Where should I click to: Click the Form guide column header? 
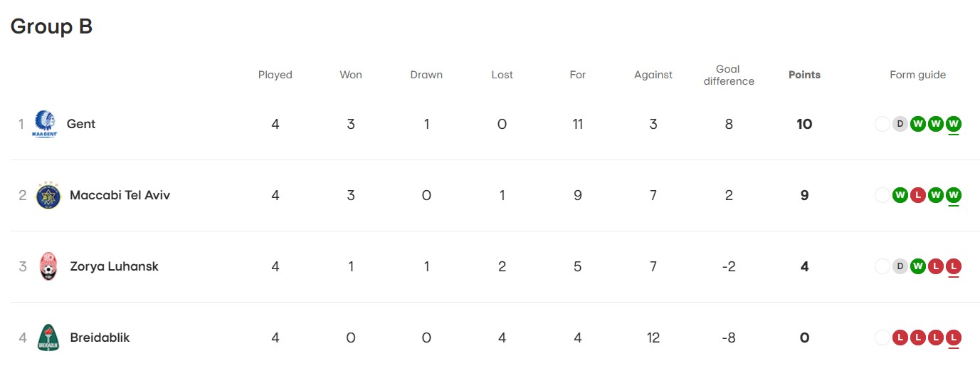[x=917, y=75]
